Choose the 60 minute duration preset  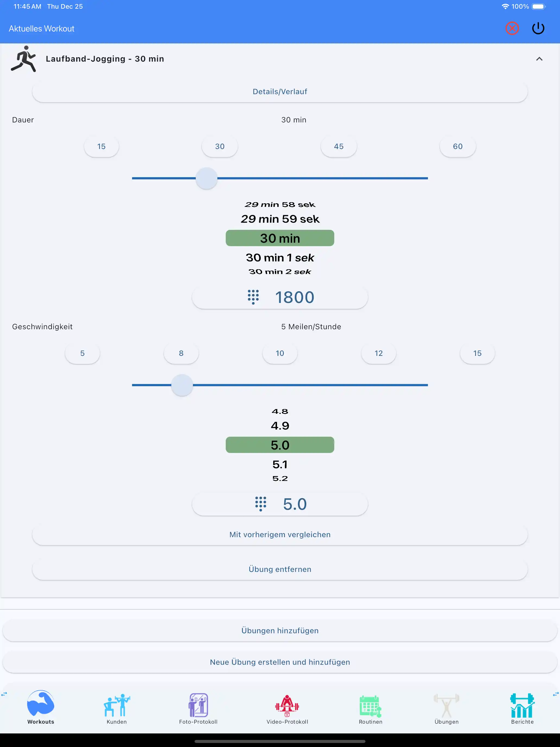tap(457, 147)
